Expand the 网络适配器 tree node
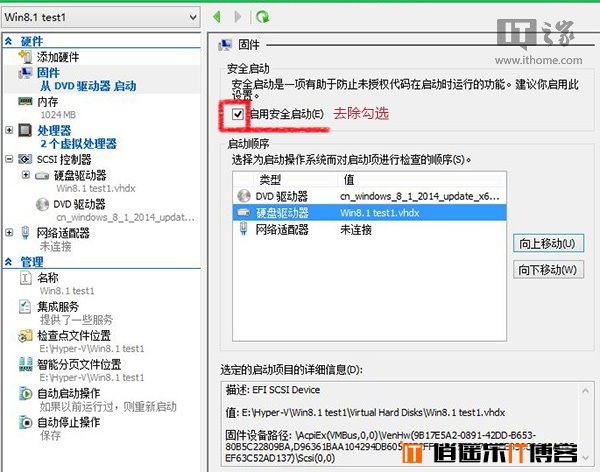 [9, 232]
